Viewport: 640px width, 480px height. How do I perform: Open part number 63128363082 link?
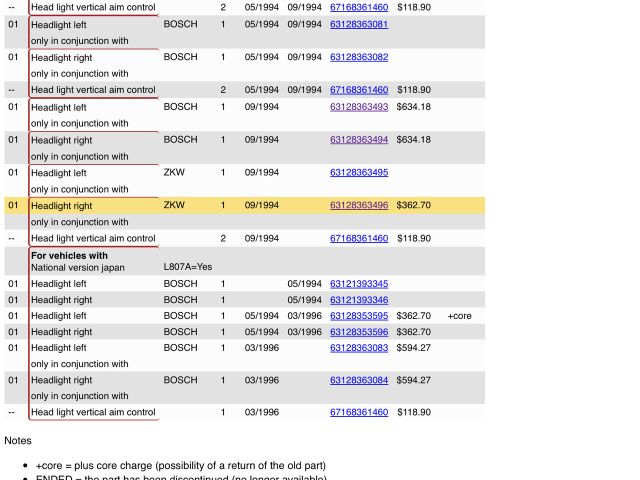[359, 57]
